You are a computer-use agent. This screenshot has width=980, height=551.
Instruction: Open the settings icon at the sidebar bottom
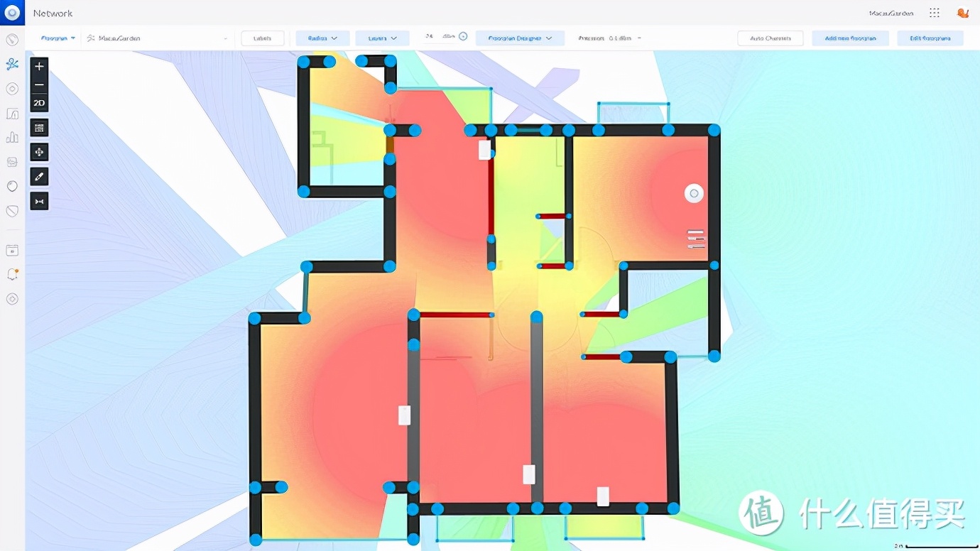[12, 299]
